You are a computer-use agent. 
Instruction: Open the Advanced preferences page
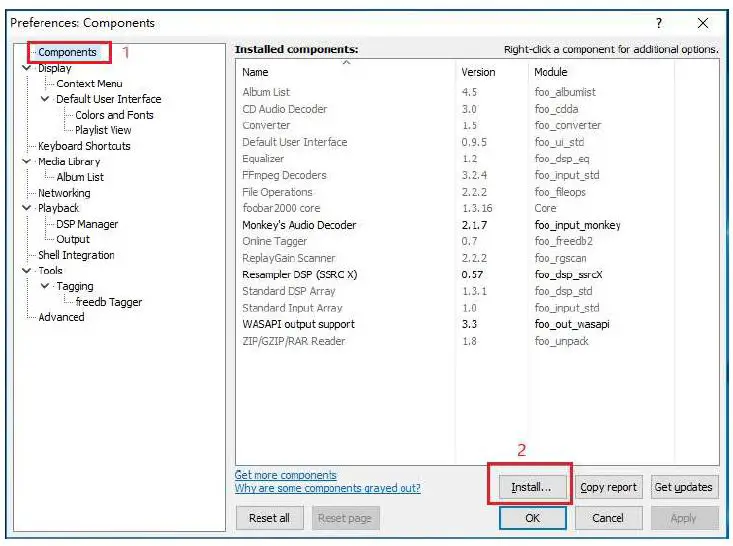coord(61,317)
